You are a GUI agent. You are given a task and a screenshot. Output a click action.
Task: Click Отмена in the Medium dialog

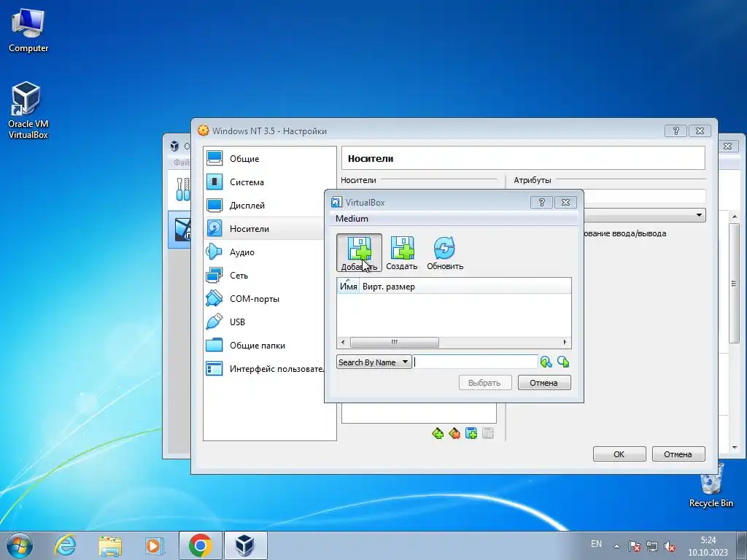(x=544, y=383)
